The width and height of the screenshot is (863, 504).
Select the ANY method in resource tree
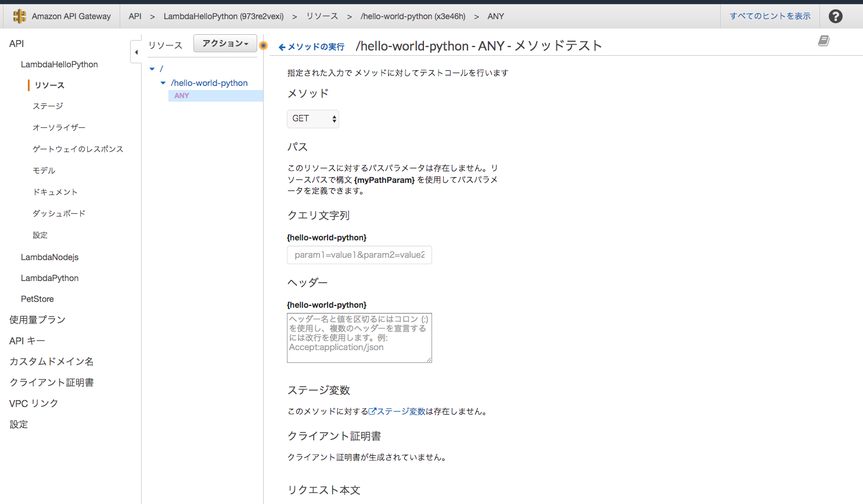coord(182,96)
